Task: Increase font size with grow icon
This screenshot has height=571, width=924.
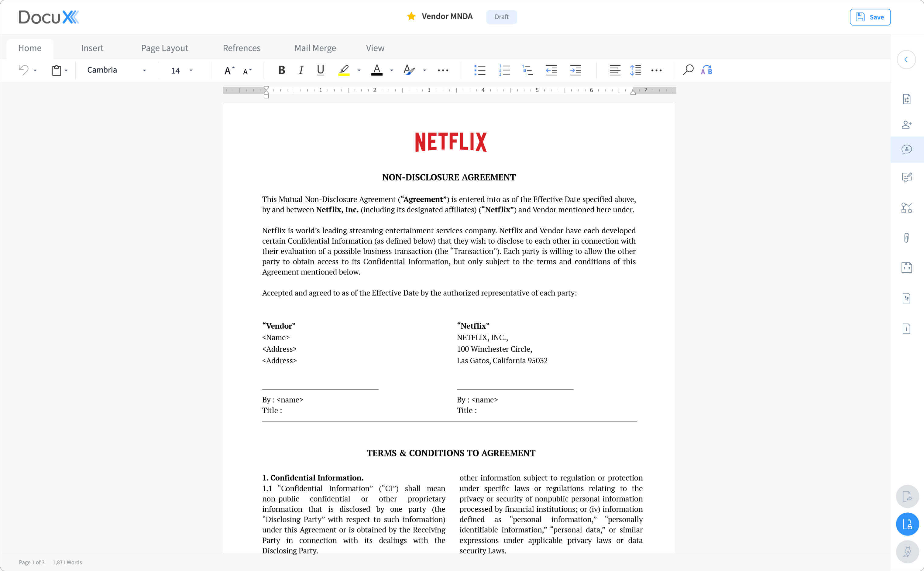Action: [229, 70]
